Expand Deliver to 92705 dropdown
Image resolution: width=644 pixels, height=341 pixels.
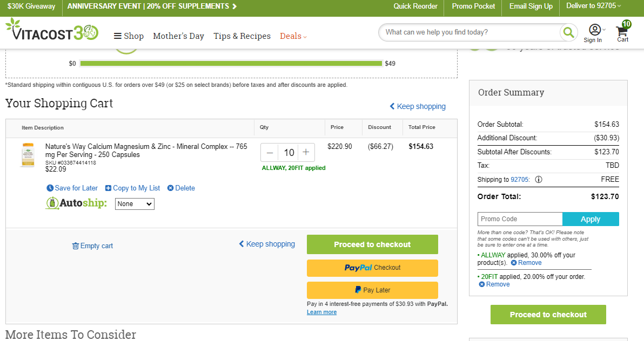tap(593, 6)
